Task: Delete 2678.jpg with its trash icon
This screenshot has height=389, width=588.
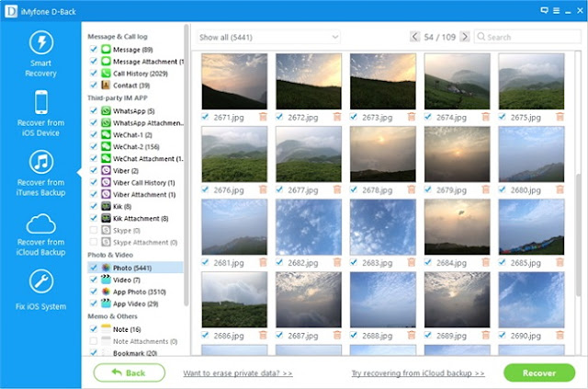Action: pyautogui.click(x=412, y=189)
